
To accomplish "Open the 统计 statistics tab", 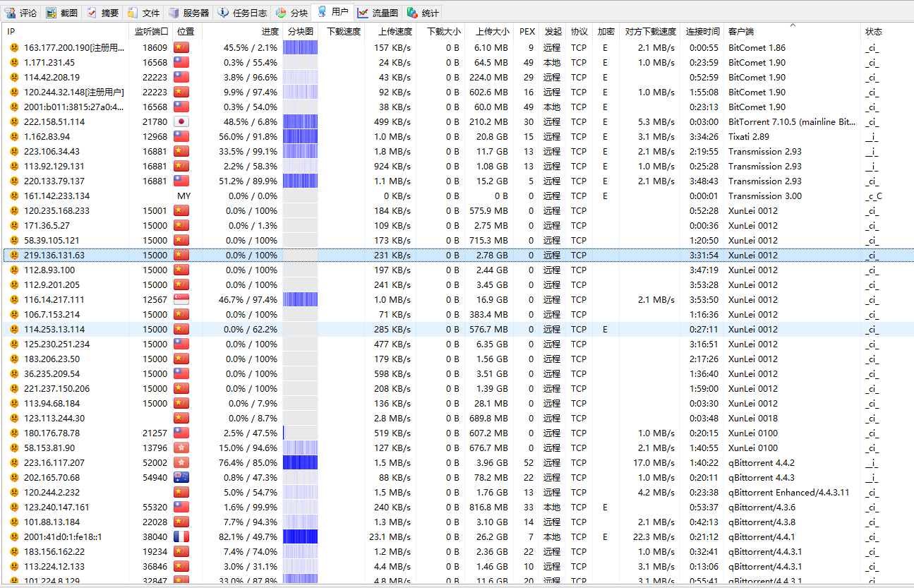I will click(x=423, y=13).
